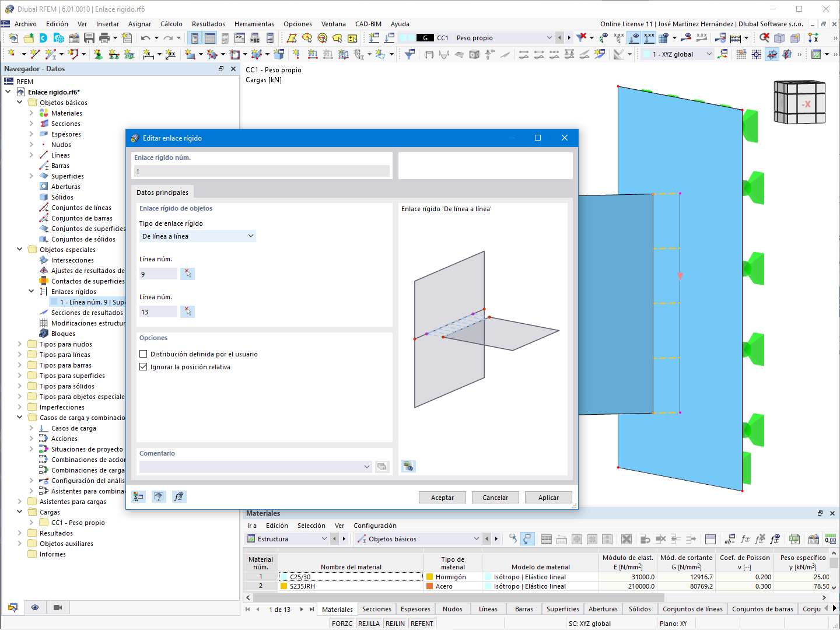Open Tipo de enlace rígido dropdown
The image size is (840, 630).
pos(197,236)
